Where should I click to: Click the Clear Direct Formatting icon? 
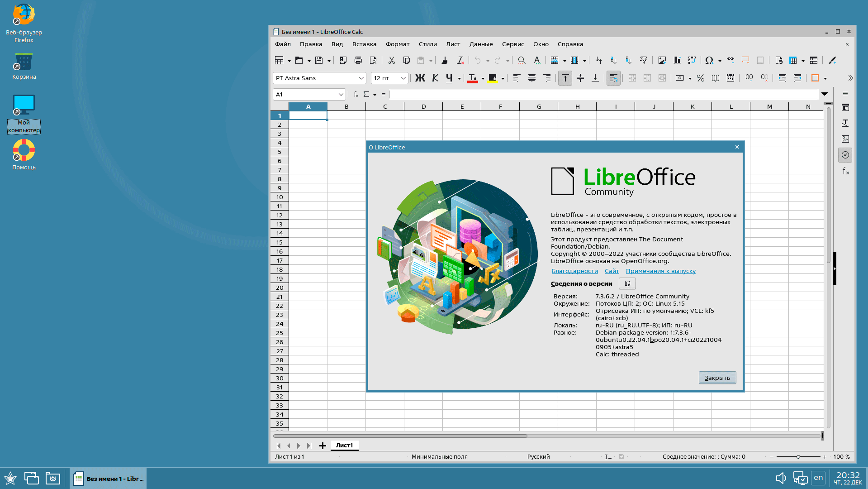pyautogui.click(x=460, y=60)
